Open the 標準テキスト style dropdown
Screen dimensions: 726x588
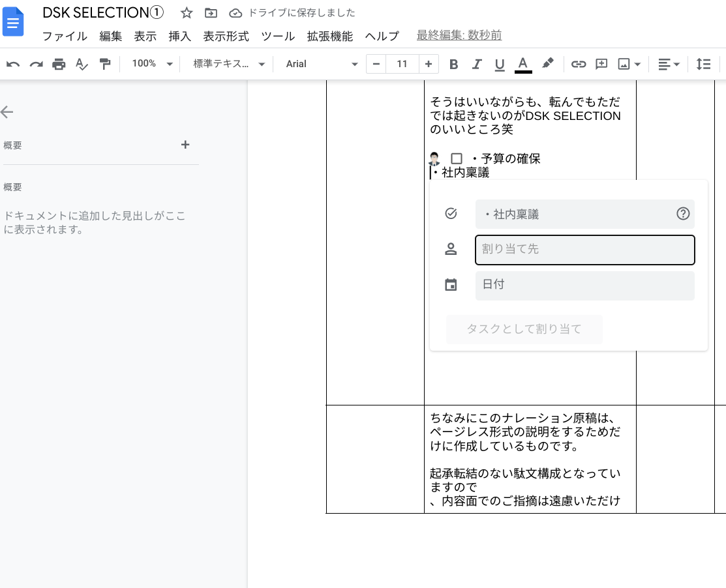pos(229,64)
